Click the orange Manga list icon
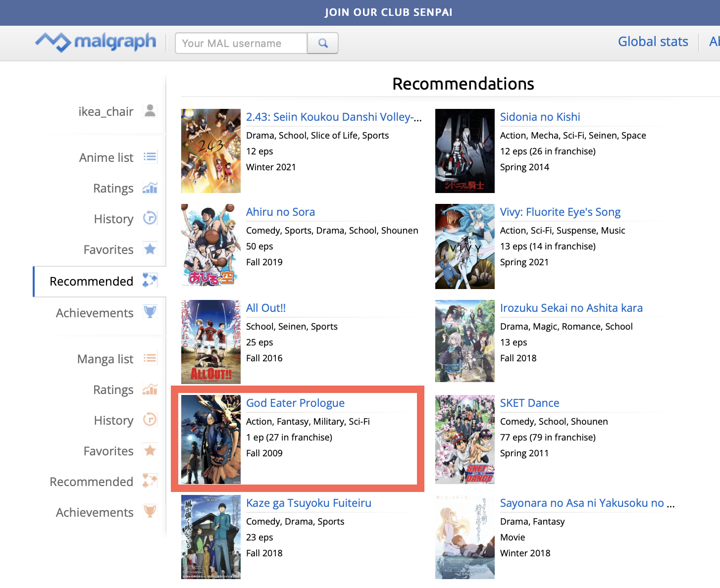This screenshot has width=720, height=588. tap(150, 358)
